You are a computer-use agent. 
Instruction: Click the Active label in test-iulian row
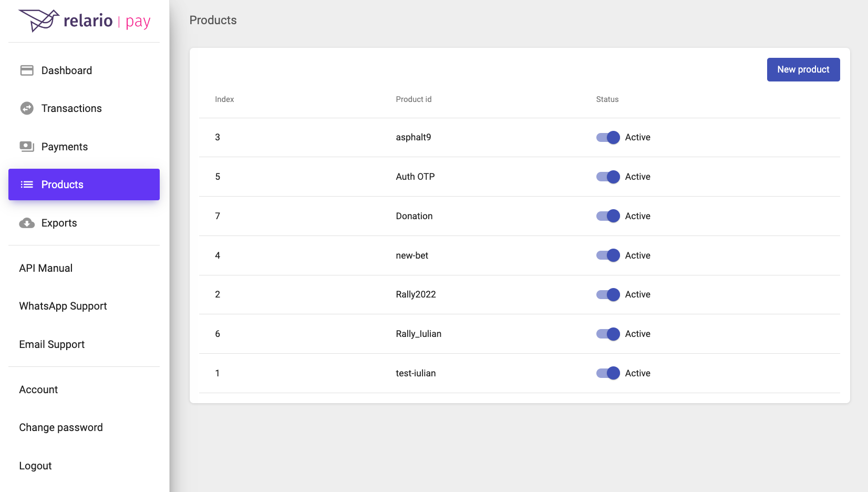coord(637,373)
